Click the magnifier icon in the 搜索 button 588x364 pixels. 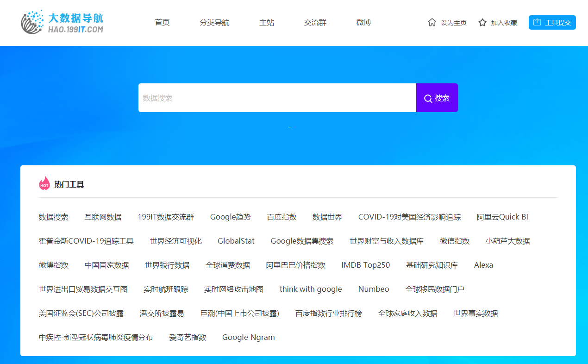[428, 98]
